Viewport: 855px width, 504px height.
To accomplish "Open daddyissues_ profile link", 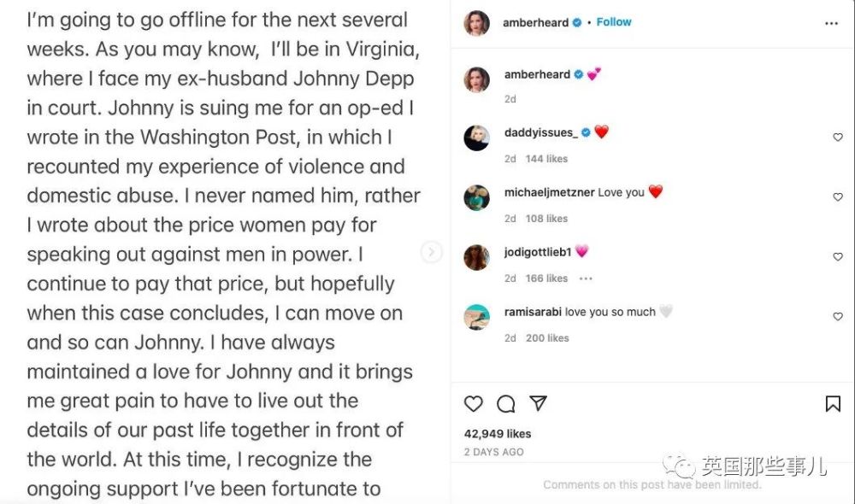I will [541, 132].
